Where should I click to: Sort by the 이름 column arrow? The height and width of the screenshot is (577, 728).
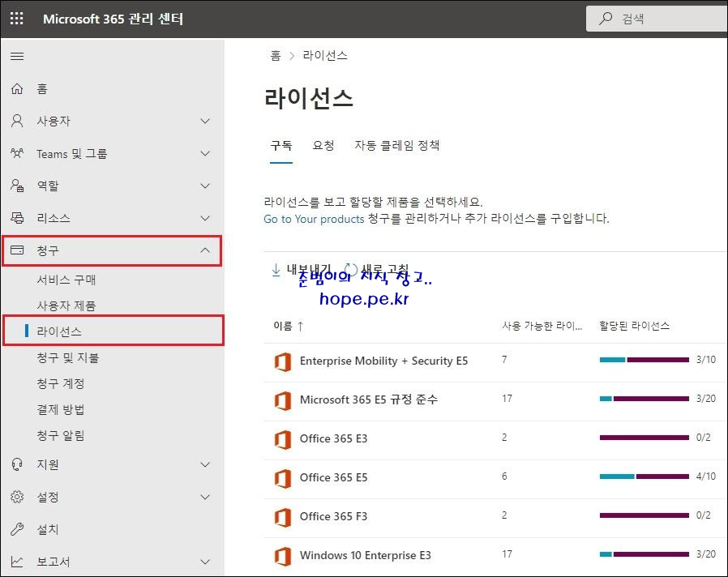coord(301,327)
